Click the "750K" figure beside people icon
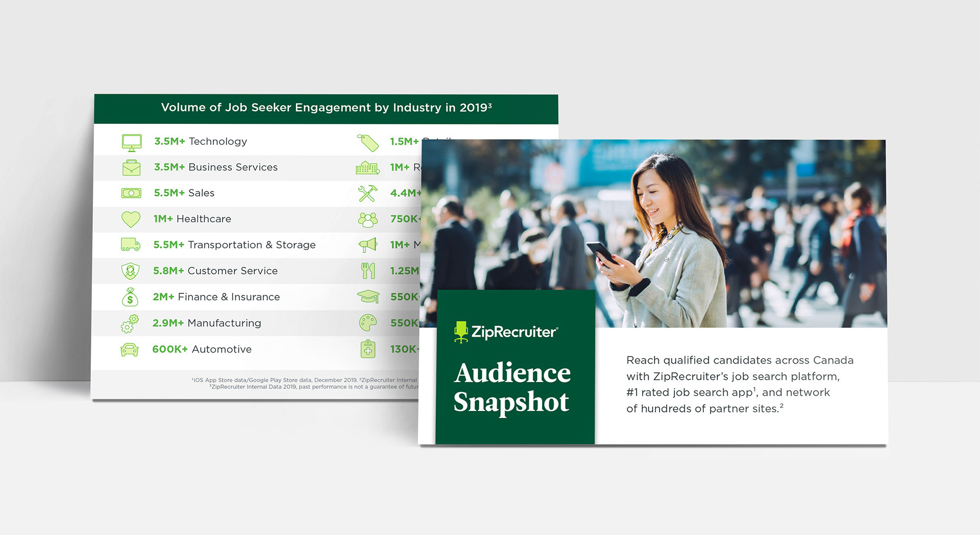The image size is (980, 535). [x=405, y=219]
